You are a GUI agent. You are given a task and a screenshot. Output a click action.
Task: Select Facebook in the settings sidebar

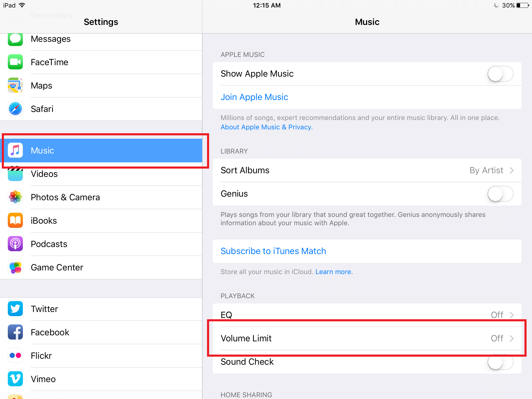point(50,332)
